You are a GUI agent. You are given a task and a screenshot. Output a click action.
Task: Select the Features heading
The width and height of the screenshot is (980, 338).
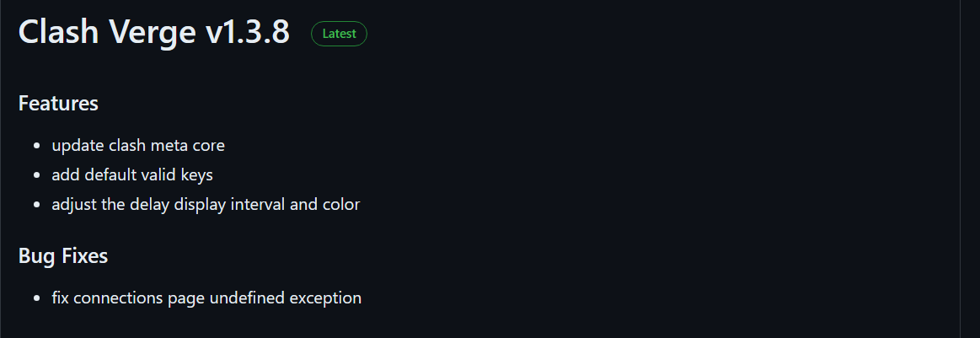[x=58, y=103]
